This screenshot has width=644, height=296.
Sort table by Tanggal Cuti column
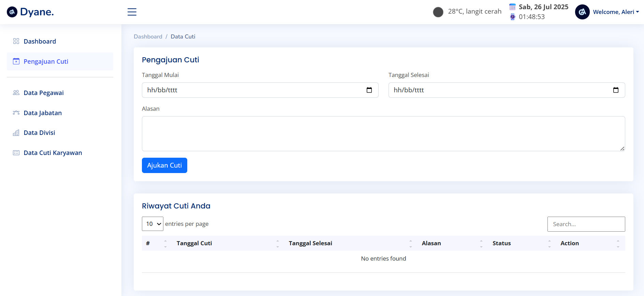pyautogui.click(x=194, y=243)
